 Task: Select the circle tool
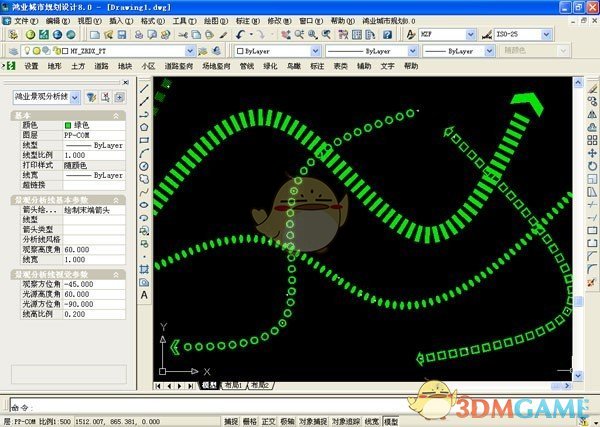coord(144,166)
